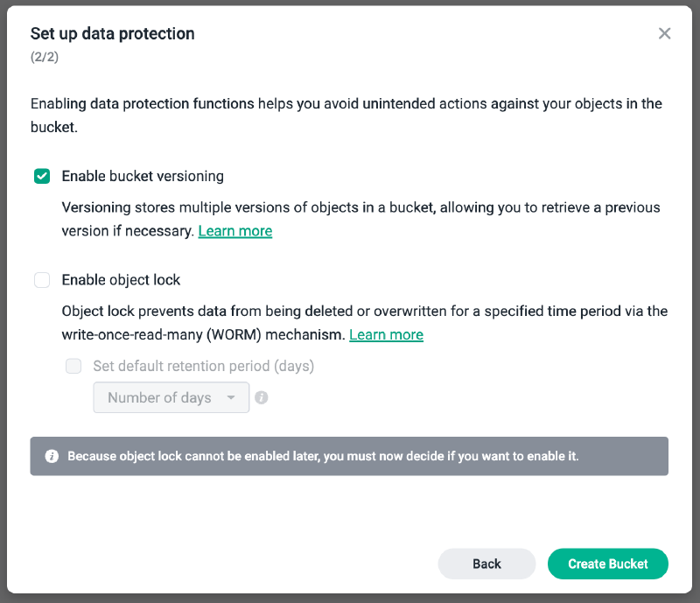
Task: Click the "Enable bucket versioning" label text
Action: (x=143, y=176)
